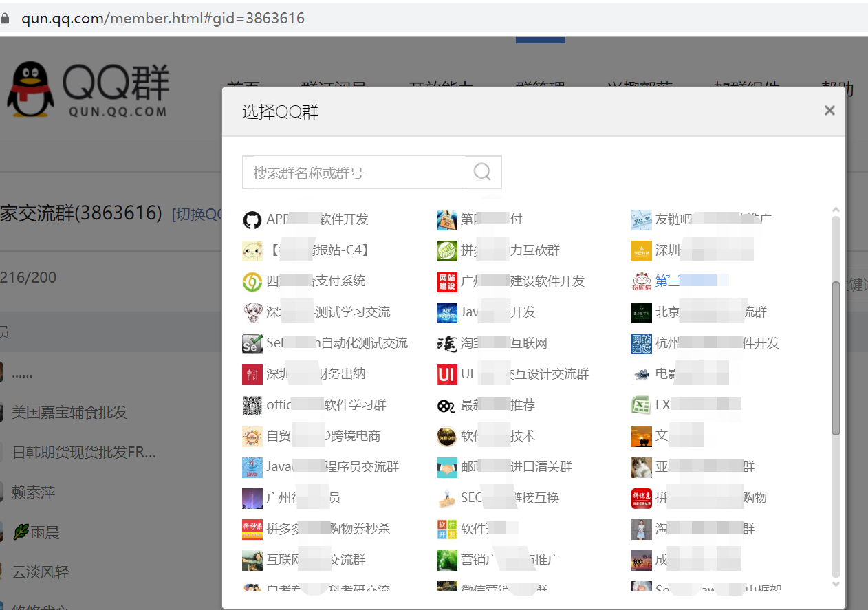
Task: Select the Selenium 自动化测试交流 group icon
Action: click(252, 343)
